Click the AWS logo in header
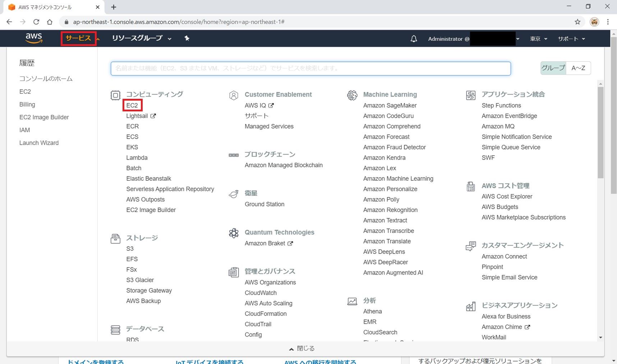 pyautogui.click(x=34, y=38)
